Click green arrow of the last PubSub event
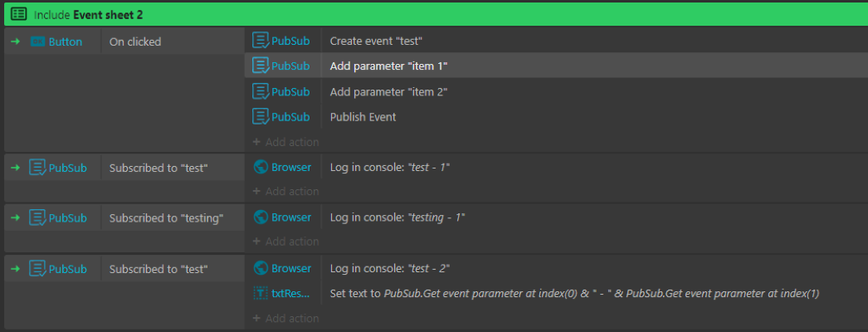The image size is (868, 332). pos(15,268)
